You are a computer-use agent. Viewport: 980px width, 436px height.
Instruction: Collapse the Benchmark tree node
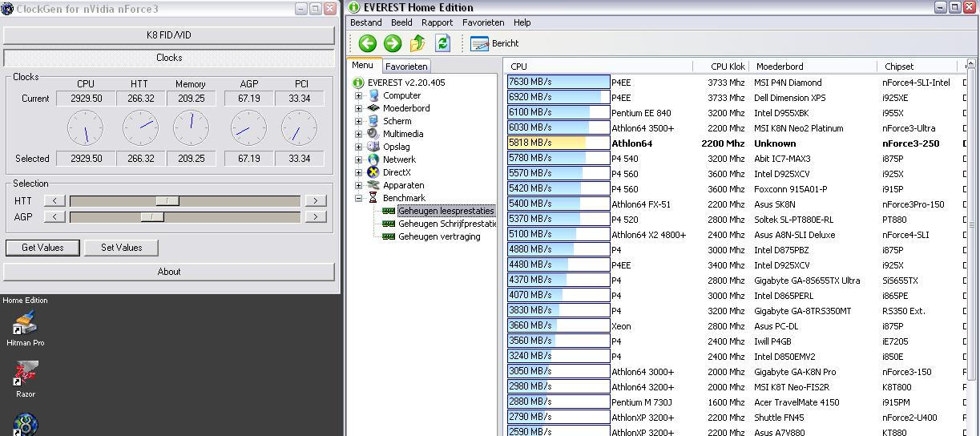(x=359, y=198)
